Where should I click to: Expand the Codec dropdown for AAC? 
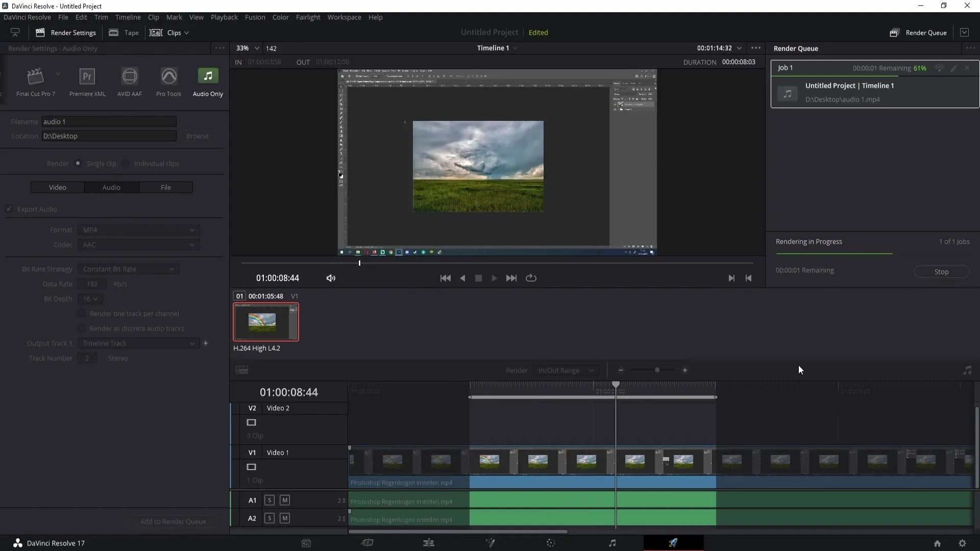pos(192,244)
